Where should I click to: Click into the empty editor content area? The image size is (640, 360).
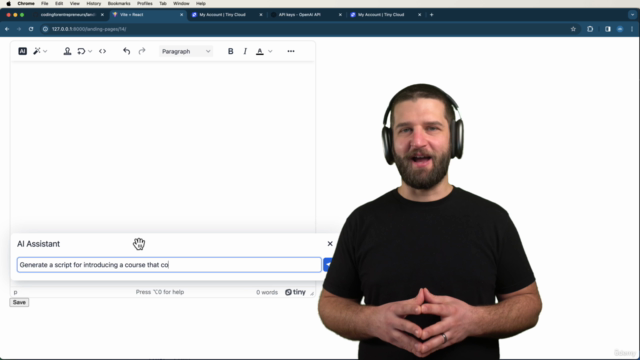tap(162, 147)
